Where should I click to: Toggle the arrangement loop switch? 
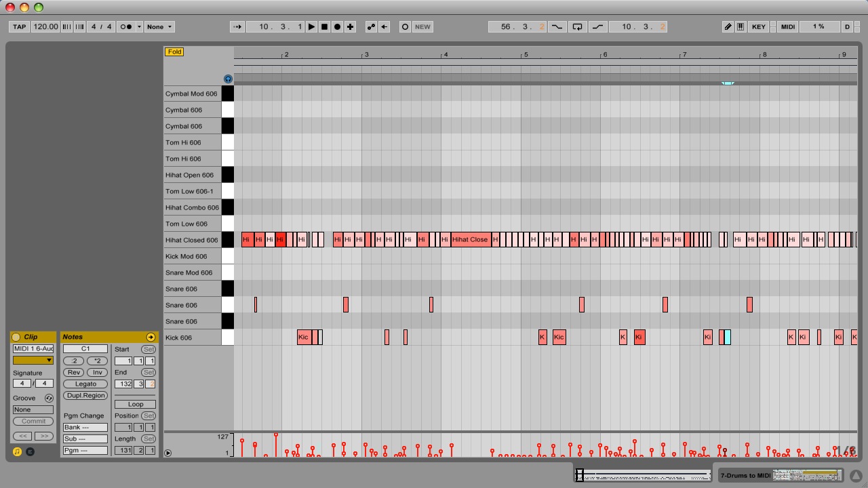[577, 27]
